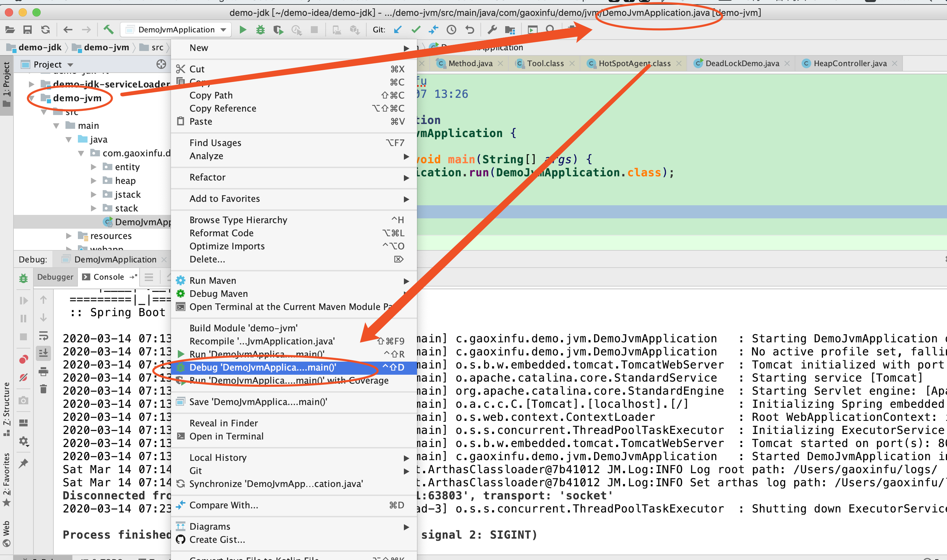Click Reveal in Finder menu option
This screenshot has height=560, width=947.
coord(224,423)
